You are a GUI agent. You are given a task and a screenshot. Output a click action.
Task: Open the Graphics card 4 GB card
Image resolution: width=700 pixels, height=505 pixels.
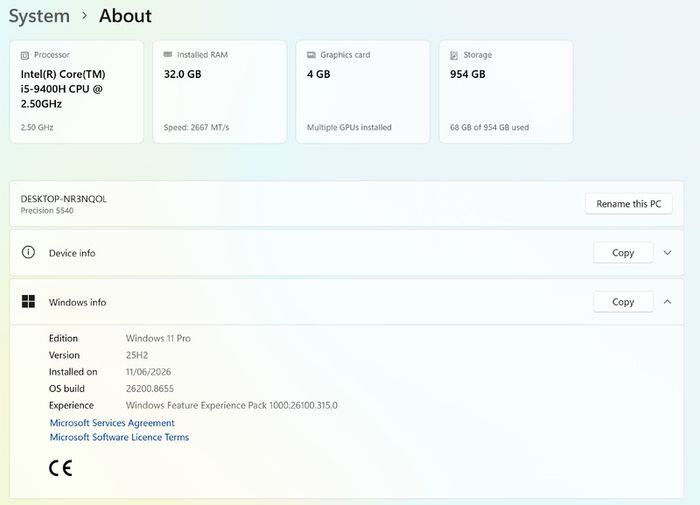click(363, 92)
